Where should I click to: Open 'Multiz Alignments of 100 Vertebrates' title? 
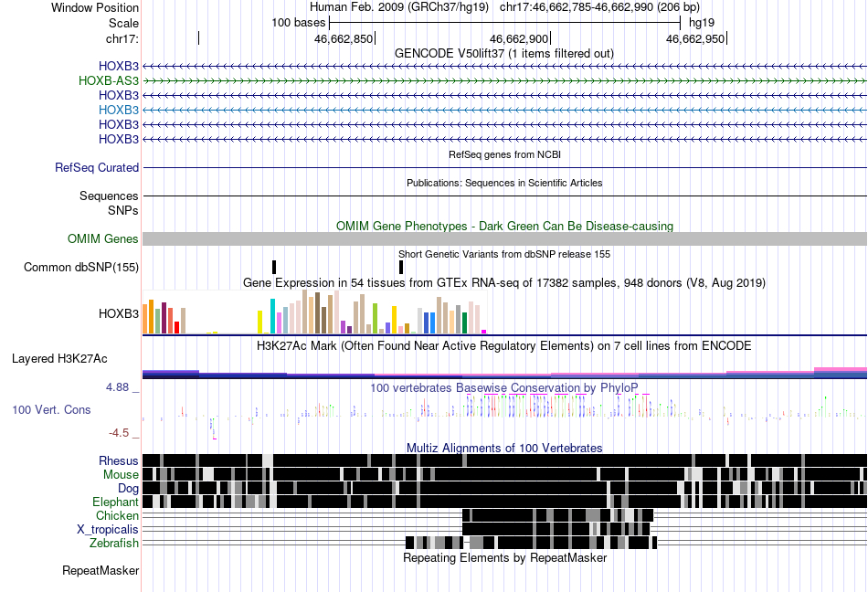click(504, 449)
